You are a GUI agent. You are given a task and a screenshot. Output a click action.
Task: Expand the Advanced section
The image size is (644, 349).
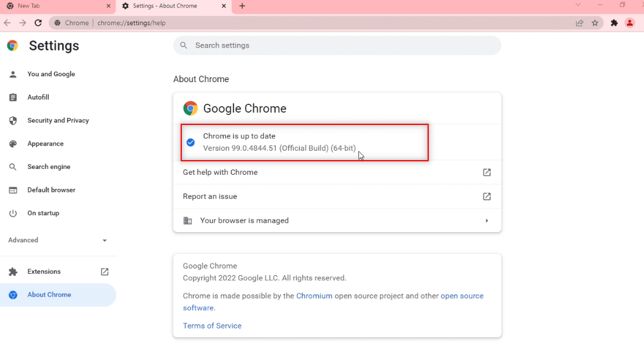[58, 240]
